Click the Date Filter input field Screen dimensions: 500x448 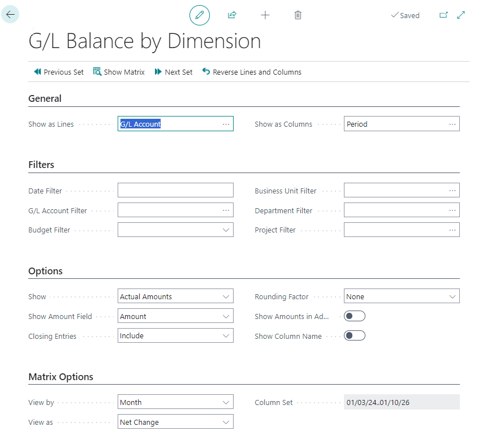click(x=175, y=191)
